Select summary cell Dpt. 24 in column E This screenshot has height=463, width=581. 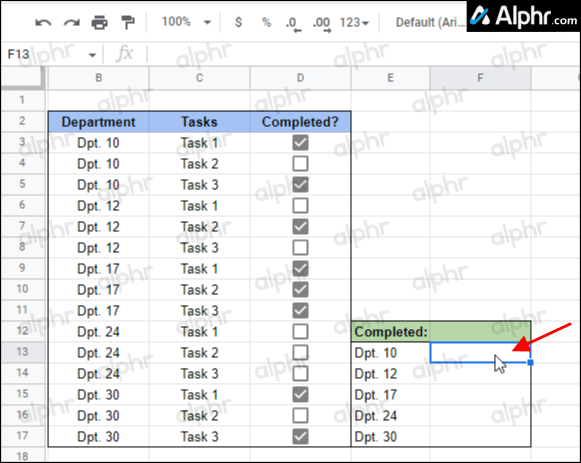pos(391,416)
